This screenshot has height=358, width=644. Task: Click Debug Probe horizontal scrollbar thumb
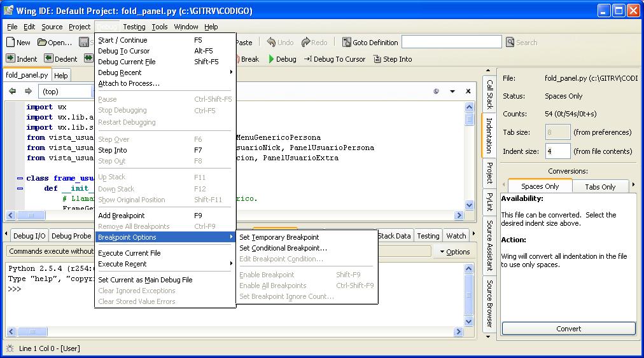32,331
